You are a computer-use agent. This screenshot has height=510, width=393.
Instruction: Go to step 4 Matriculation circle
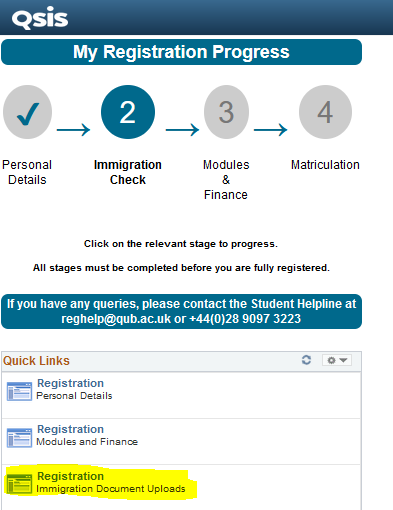325,112
